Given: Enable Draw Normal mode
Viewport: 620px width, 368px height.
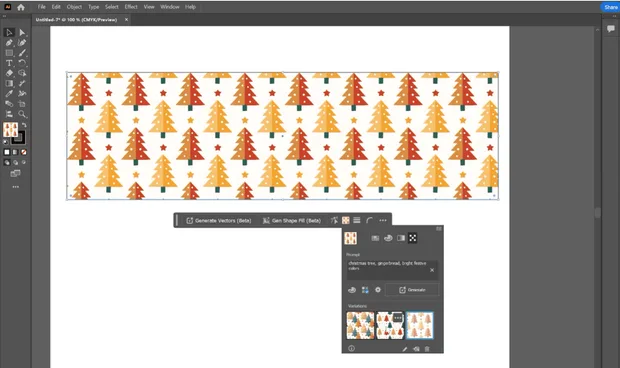Looking at the screenshot, I should point(7,162).
